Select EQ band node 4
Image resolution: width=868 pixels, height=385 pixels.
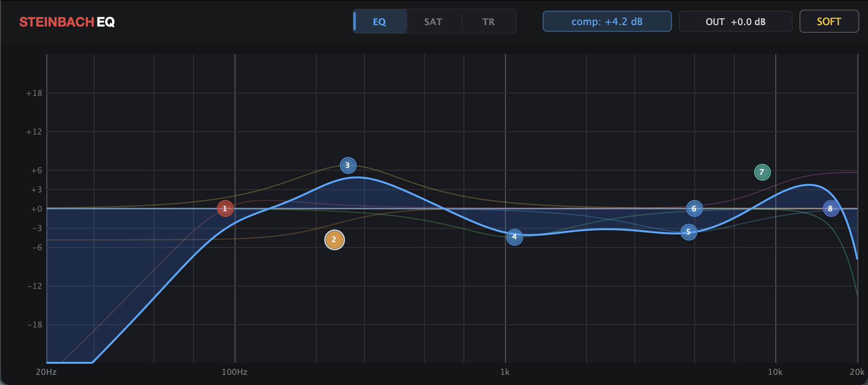point(515,237)
